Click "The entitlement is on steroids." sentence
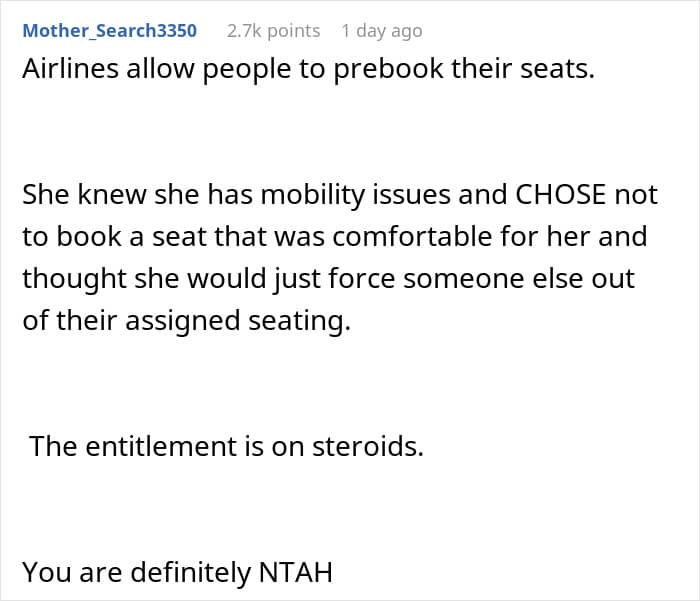This screenshot has height=601, width=700. (x=226, y=446)
